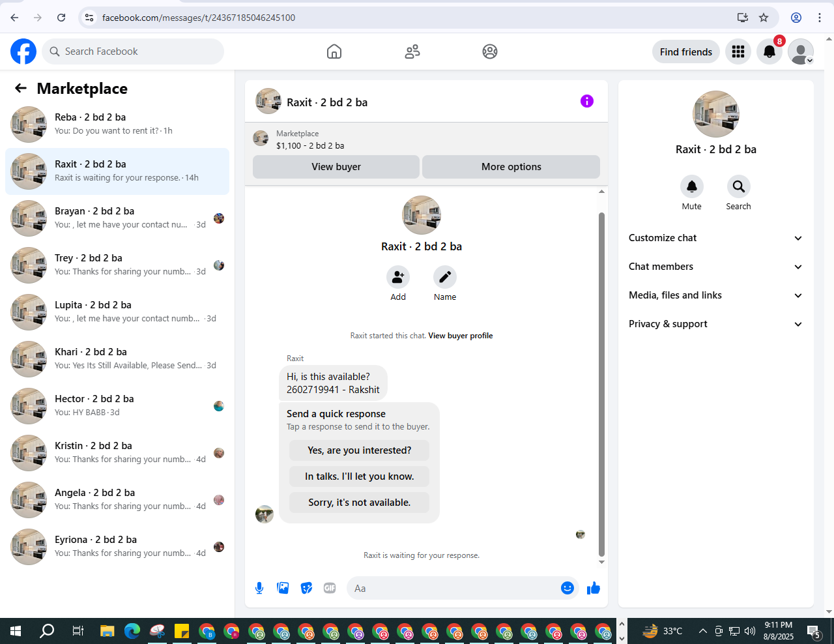The image size is (834, 644).
Task: Expand Customize chat section
Action: click(x=716, y=238)
